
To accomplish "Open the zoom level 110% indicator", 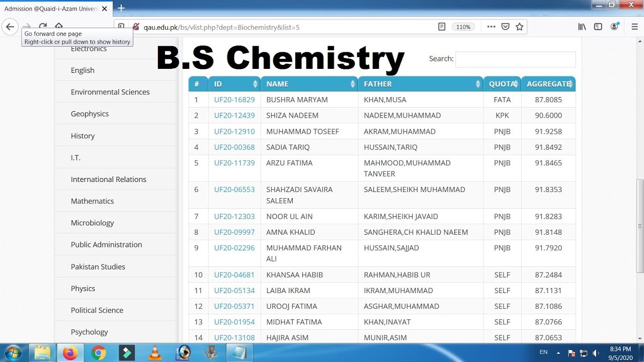I will click(463, 27).
